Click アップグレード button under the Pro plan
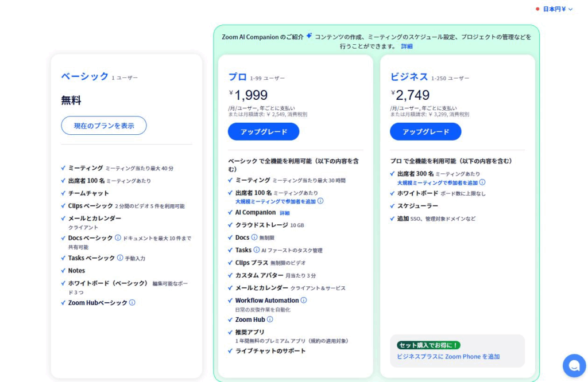 pos(263,131)
